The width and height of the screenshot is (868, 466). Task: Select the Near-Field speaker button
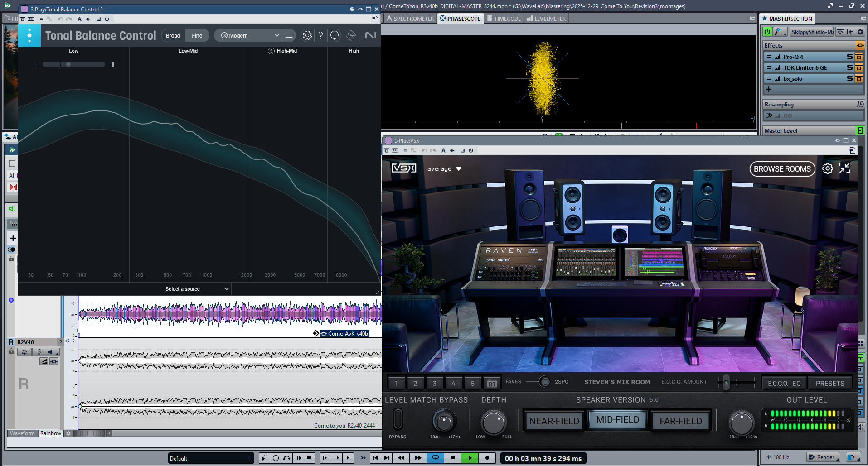554,421
